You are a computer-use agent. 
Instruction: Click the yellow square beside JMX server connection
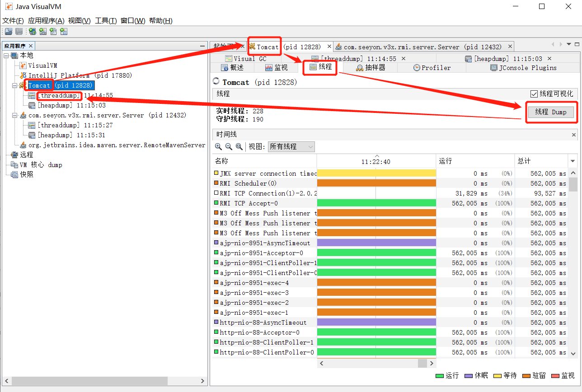pos(216,173)
